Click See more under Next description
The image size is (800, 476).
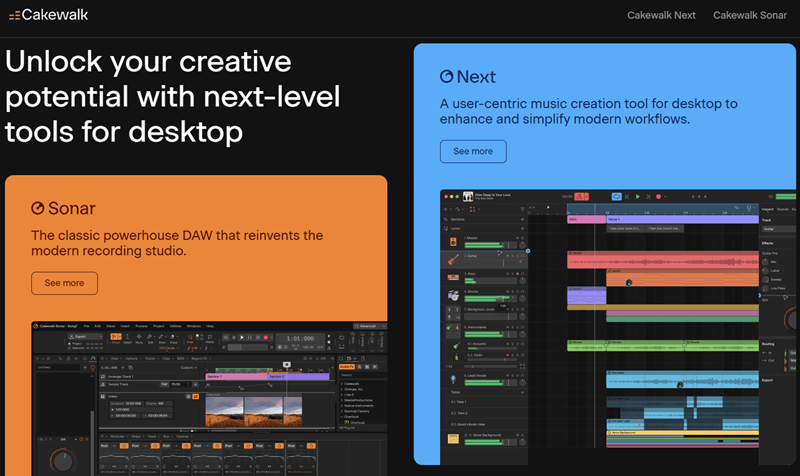click(x=473, y=151)
